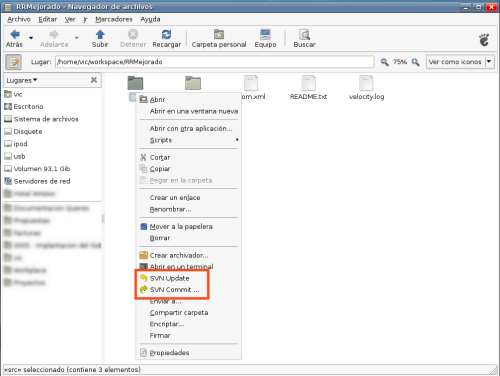Viewport: 500px width, 376px height.
Task: Select Escritorio in the sidebar
Action: click(24, 107)
